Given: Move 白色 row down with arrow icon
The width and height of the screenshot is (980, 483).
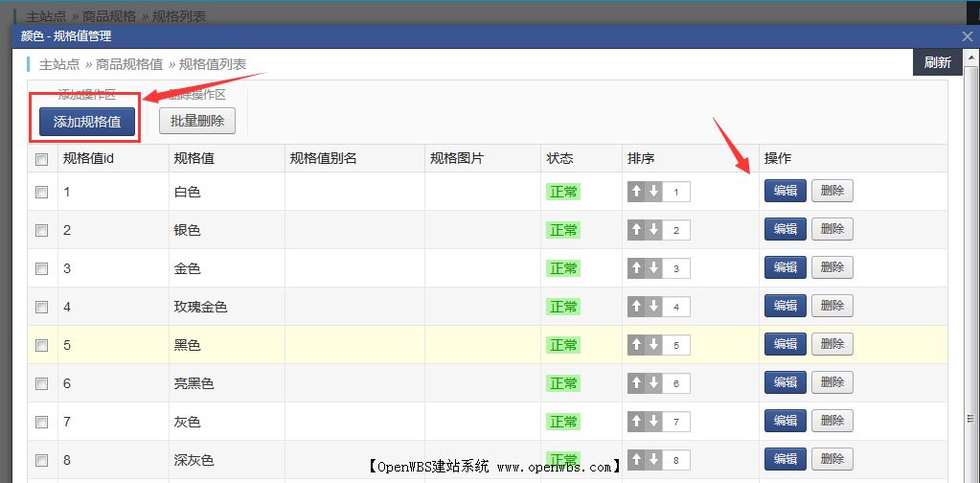Looking at the screenshot, I should [653, 192].
